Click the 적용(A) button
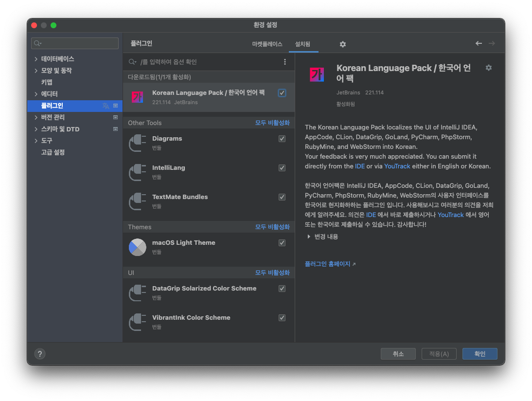The image size is (532, 401). pos(439,354)
